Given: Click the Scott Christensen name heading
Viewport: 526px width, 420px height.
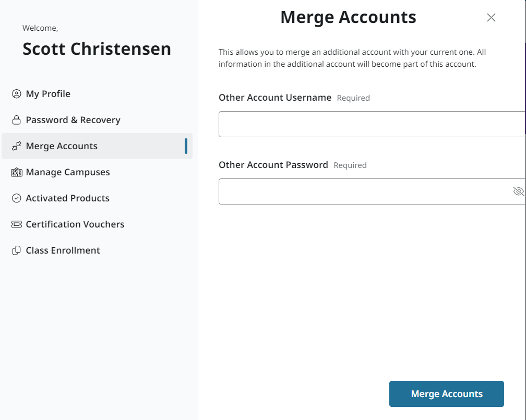Looking at the screenshot, I should tap(97, 49).
